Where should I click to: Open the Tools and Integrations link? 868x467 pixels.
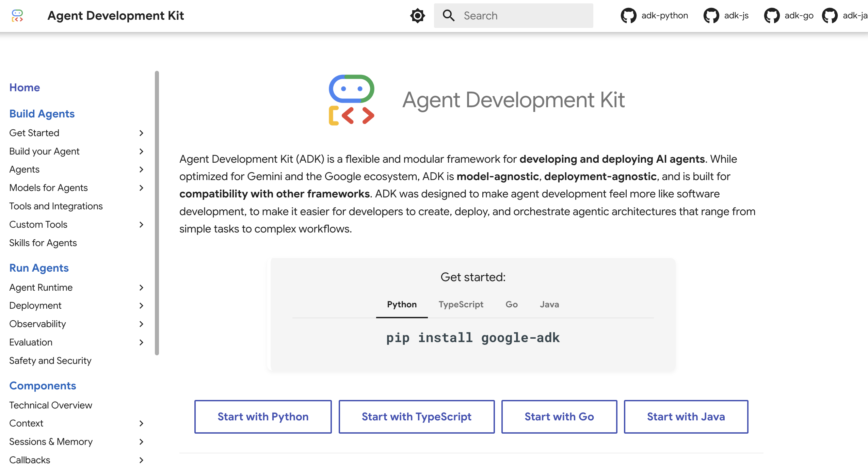(x=56, y=206)
